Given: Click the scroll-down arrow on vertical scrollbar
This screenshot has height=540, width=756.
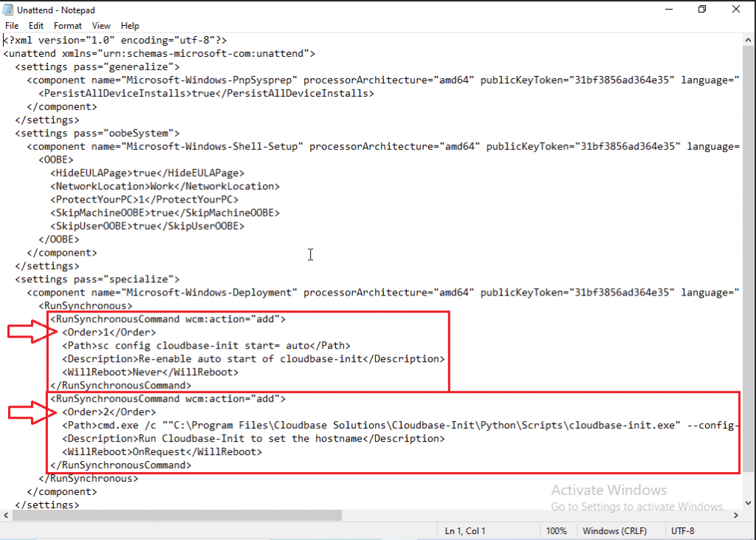Looking at the screenshot, I should (748, 504).
